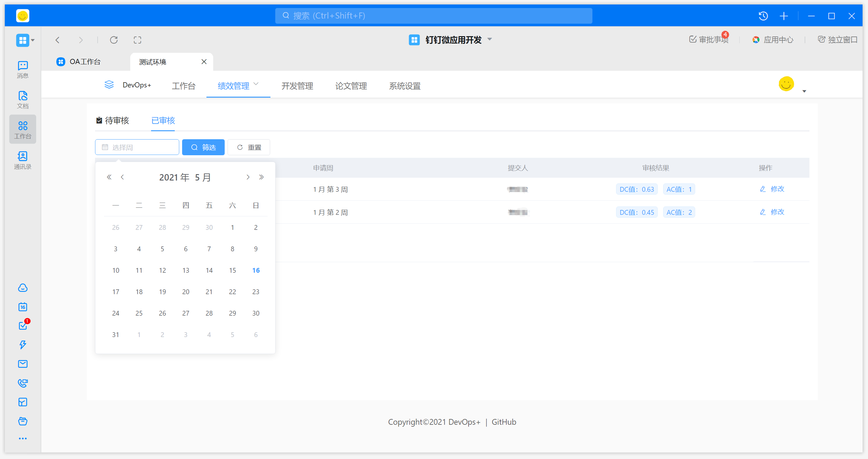The width and height of the screenshot is (868, 459).
Task: Click the page refresh icon
Action: pos(114,40)
